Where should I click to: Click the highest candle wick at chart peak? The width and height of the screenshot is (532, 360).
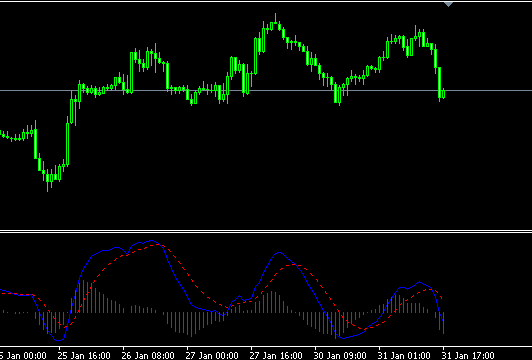click(x=276, y=18)
